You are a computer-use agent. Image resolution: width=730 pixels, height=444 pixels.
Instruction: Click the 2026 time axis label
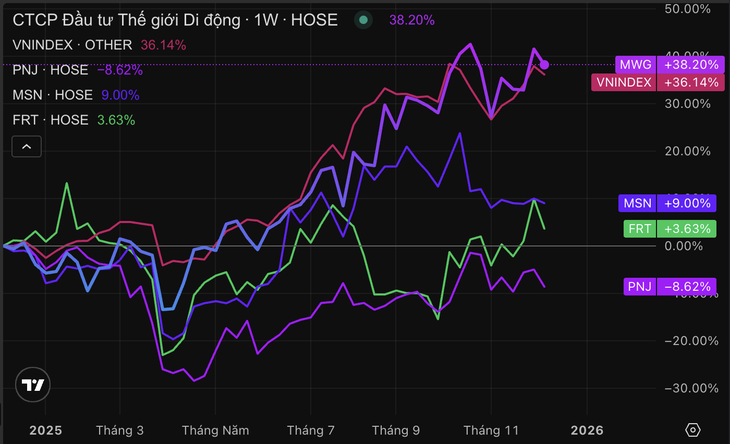pos(586,430)
